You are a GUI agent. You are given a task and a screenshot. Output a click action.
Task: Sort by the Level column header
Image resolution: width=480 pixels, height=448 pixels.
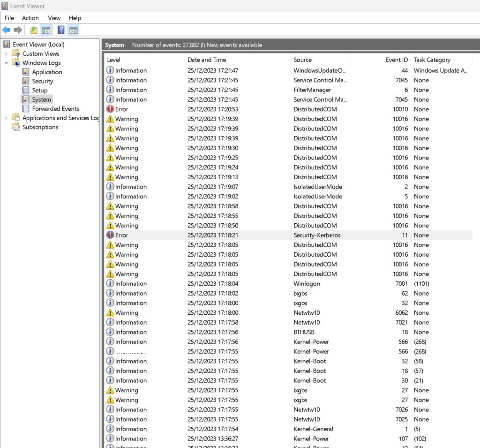point(144,60)
